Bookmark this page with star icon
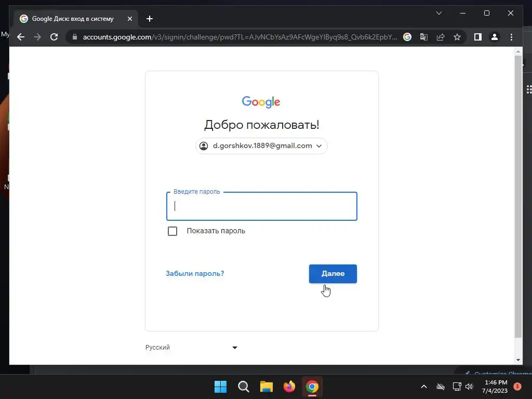532x399 pixels. tap(457, 37)
